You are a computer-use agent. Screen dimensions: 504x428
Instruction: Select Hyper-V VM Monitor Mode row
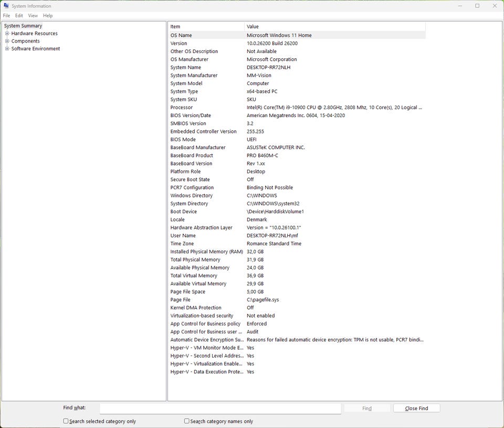pyautogui.click(x=297, y=348)
